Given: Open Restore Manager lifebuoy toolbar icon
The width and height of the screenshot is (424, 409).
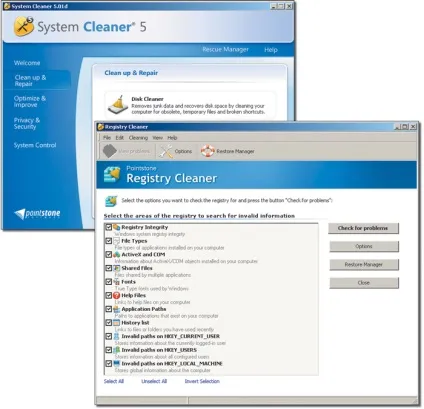Looking at the screenshot, I should click(x=207, y=151).
